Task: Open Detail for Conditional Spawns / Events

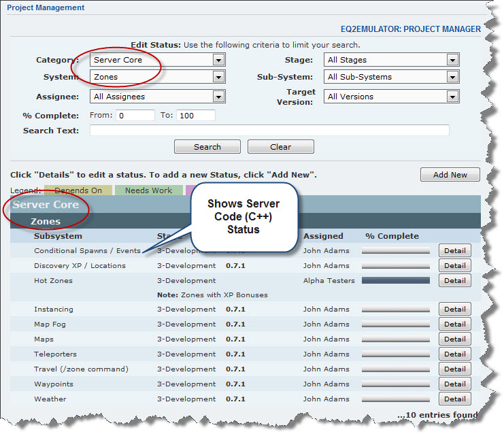Action: (x=454, y=251)
